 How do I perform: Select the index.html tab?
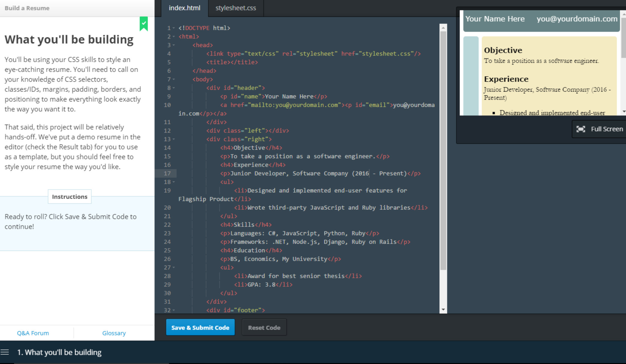click(184, 8)
